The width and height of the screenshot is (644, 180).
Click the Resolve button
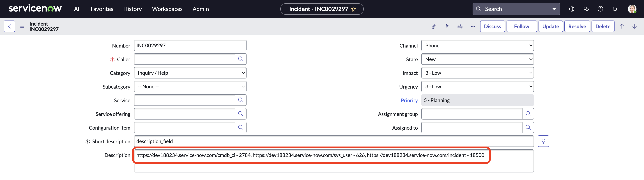tap(577, 26)
